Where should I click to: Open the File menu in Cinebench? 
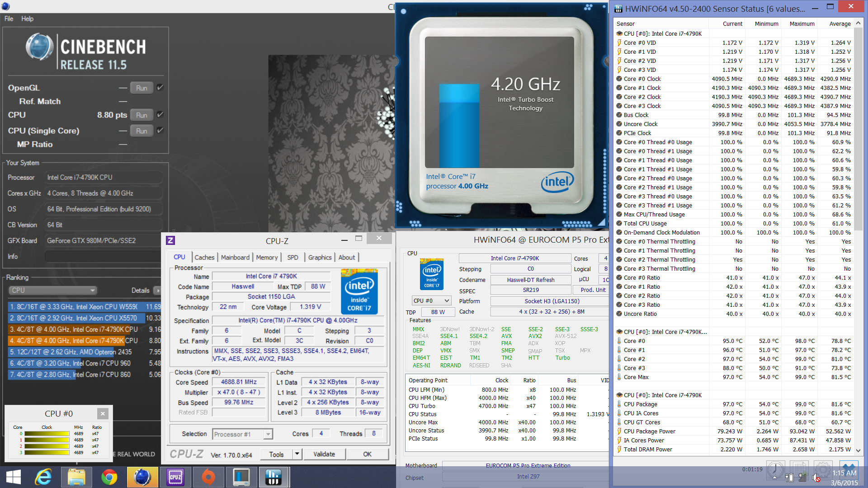[9, 19]
